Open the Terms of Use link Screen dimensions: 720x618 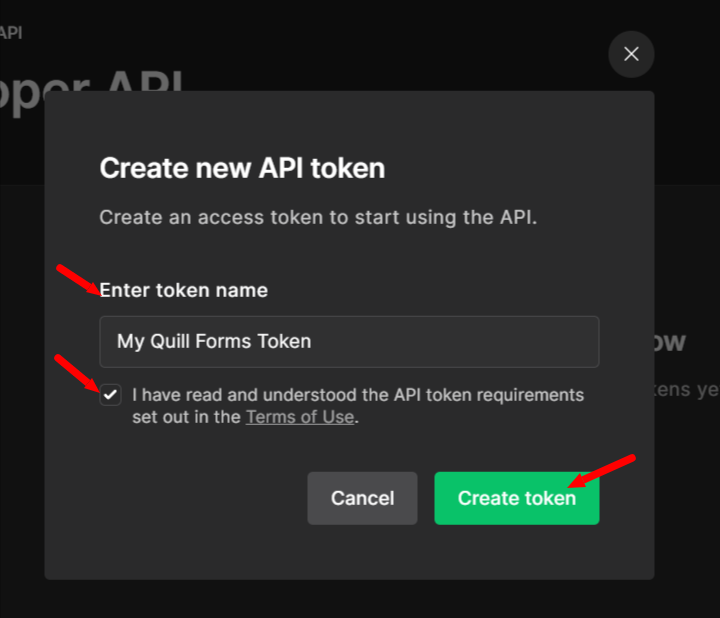(x=300, y=417)
